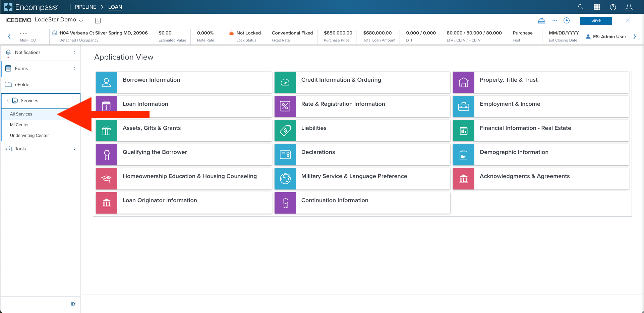Go to PIPELINE breadcrumb link
This screenshot has width=644, height=313.
pos(85,7)
